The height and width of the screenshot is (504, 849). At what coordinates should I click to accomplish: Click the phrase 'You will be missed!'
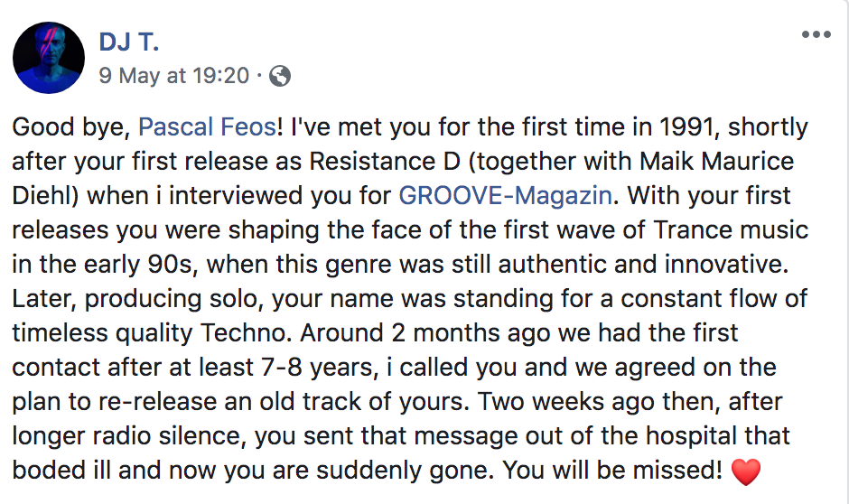pyautogui.click(x=612, y=470)
